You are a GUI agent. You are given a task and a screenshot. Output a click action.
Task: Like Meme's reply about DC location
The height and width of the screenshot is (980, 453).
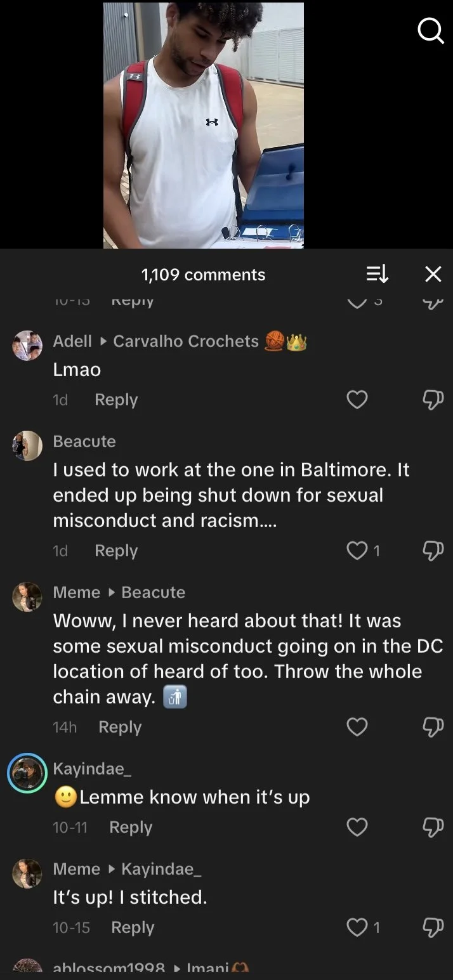(x=357, y=727)
